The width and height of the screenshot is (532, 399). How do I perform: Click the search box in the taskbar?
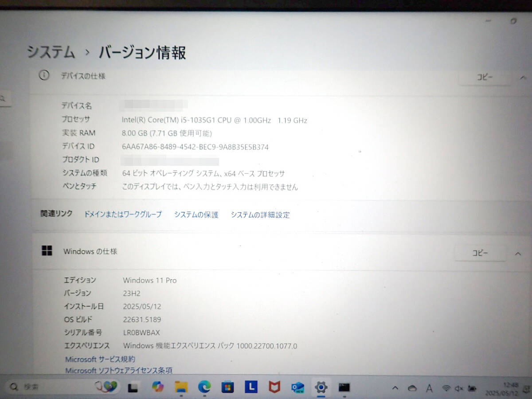pos(62,387)
